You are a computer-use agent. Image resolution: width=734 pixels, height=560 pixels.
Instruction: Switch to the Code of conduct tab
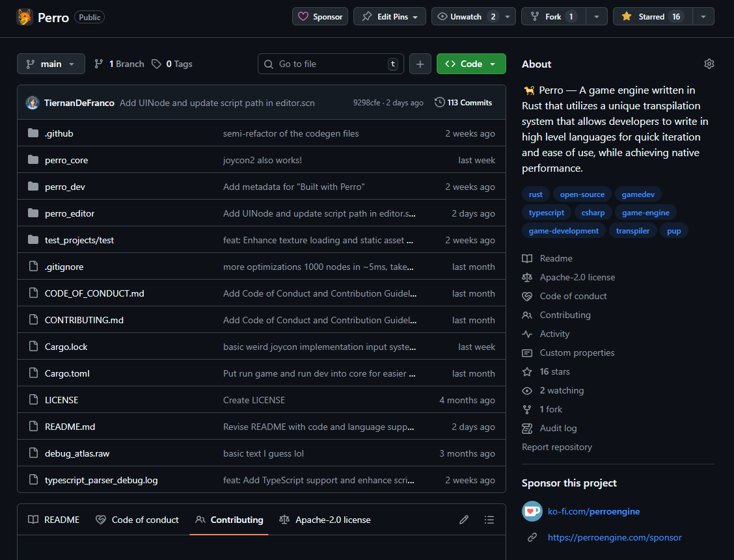(137, 520)
